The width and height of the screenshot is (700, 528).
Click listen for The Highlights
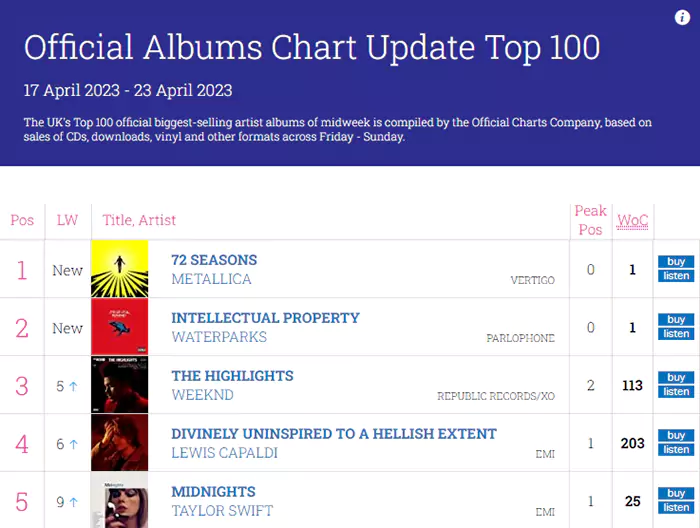tap(676, 392)
